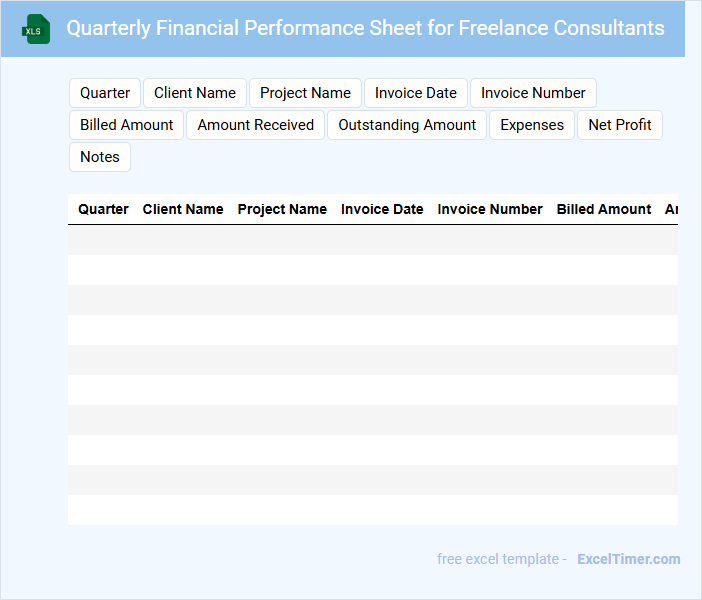Click the Billed Amount column header

click(604, 210)
